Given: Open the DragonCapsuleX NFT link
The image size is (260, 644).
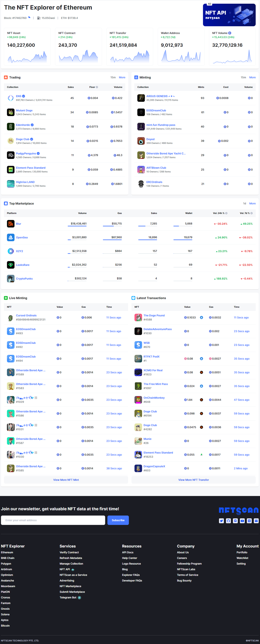Looking at the screenshot, I should tap(154, 466).
